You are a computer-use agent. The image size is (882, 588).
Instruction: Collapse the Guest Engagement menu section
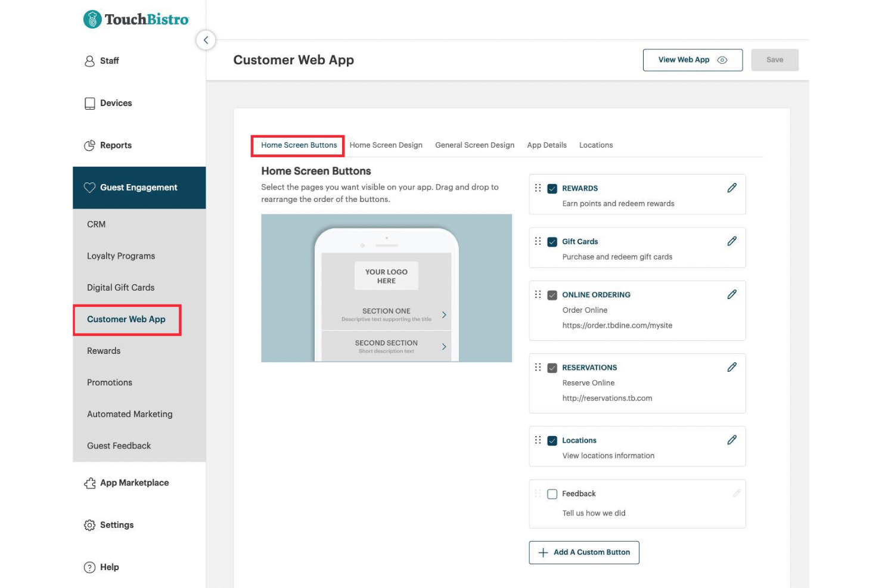click(139, 188)
